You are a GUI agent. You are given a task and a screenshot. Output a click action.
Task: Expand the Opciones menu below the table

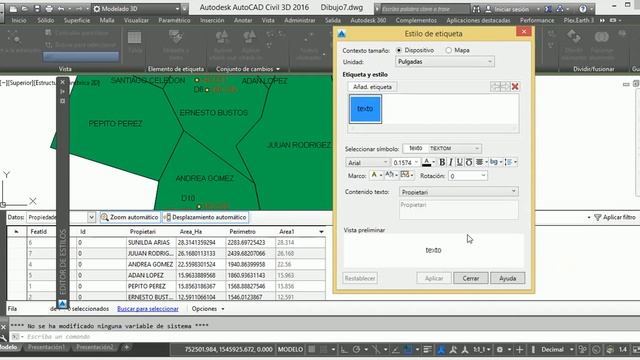(208, 309)
